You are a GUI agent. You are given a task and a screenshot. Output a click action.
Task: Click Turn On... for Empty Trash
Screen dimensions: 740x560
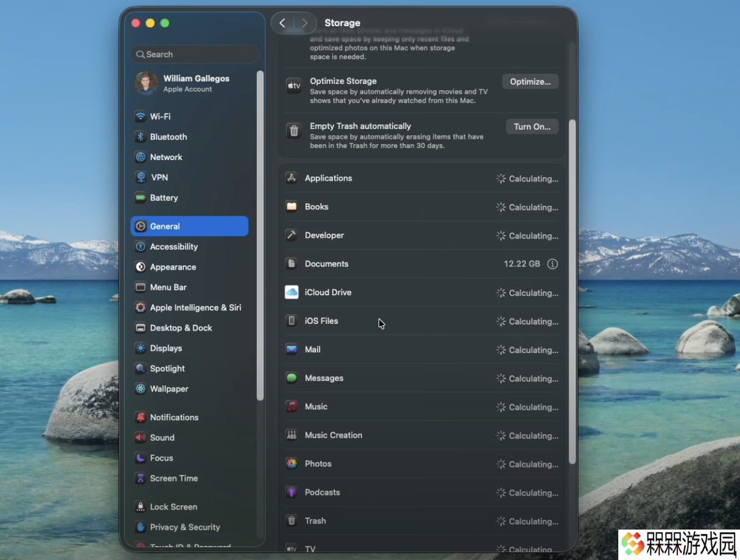click(532, 127)
